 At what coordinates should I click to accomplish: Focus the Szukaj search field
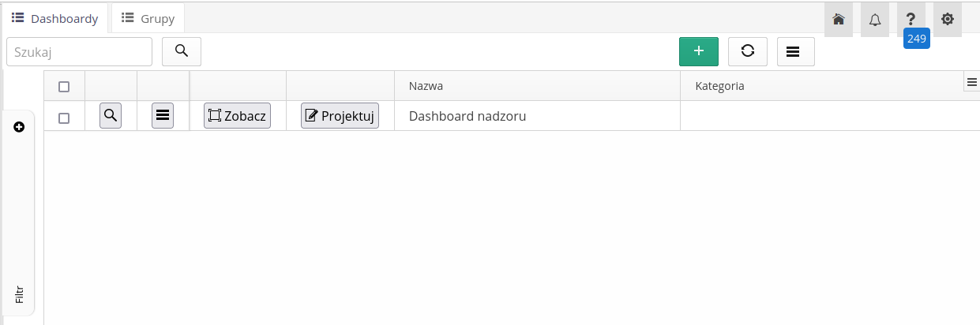79,51
